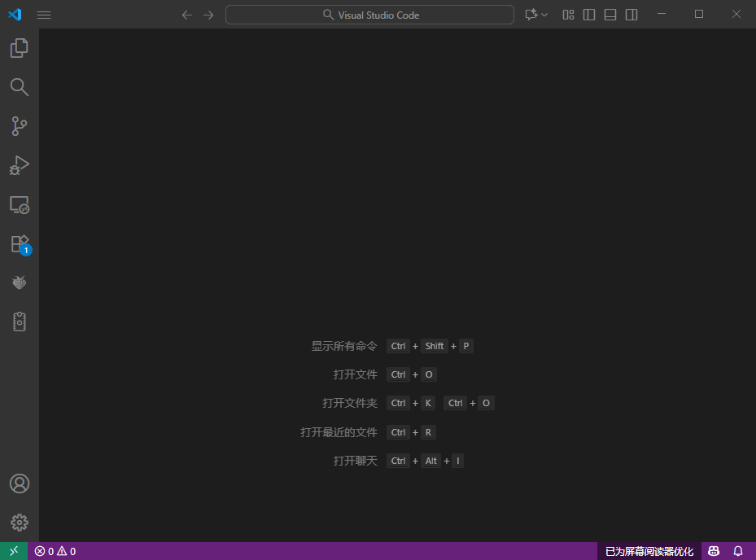Open the Run and Debug view
Viewport: 756px width, 560px height.
point(19,165)
